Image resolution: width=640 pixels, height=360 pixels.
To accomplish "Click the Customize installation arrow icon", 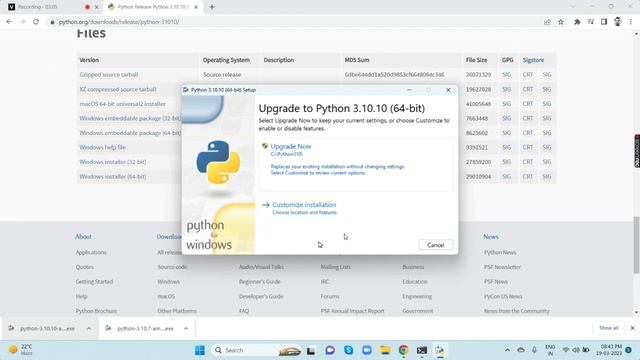I will [x=266, y=205].
